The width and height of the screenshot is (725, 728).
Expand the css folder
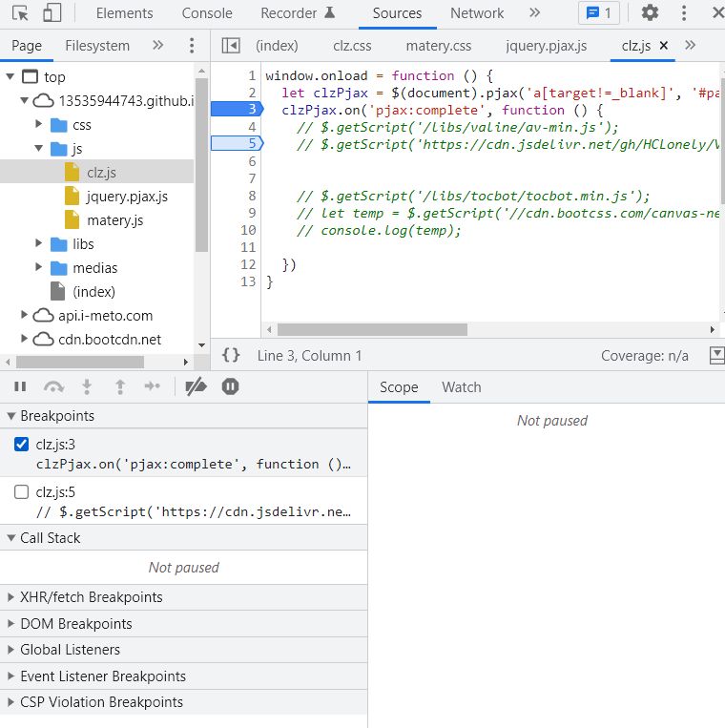[40, 125]
